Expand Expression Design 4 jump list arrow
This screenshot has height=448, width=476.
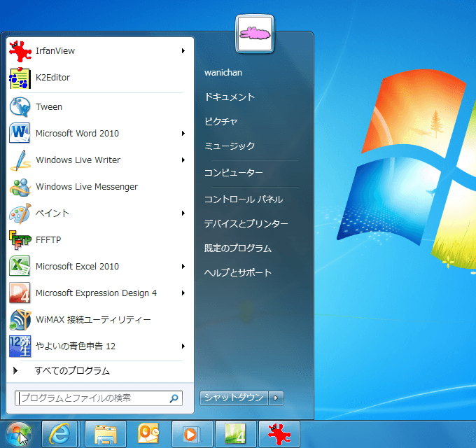(x=183, y=293)
